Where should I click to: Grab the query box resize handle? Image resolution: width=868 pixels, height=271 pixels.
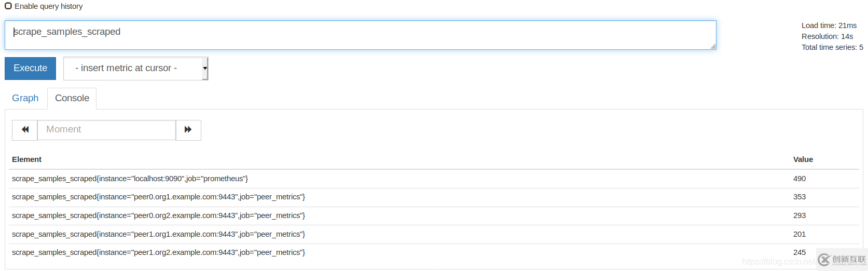713,47
